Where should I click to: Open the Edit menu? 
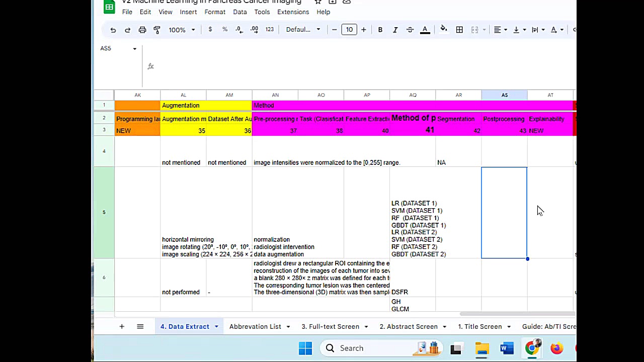click(145, 12)
